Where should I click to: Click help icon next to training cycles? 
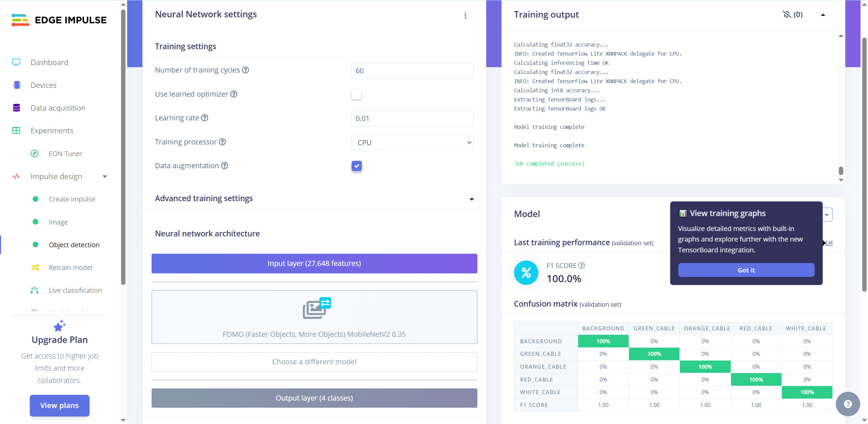click(245, 70)
